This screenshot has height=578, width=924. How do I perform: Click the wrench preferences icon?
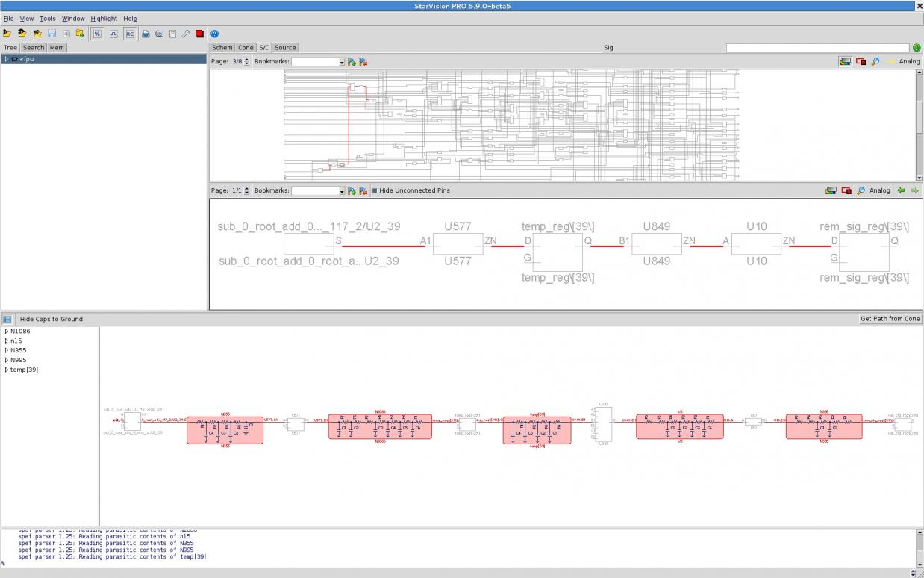point(186,34)
